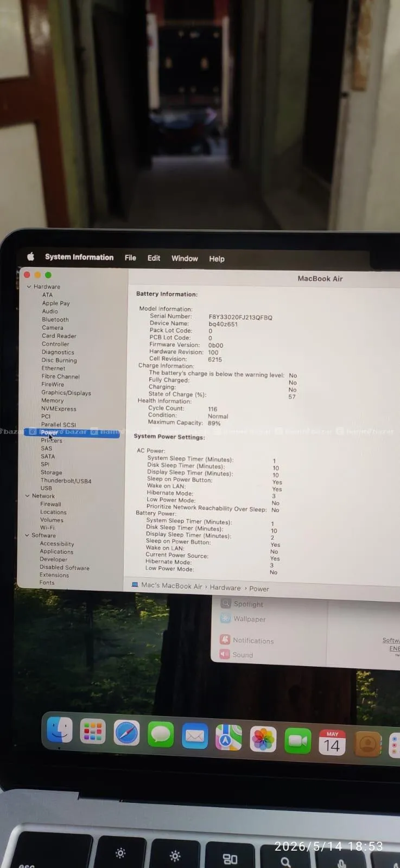Select Parallel SCSI in the sidebar
400x868 pixels.
59,425
